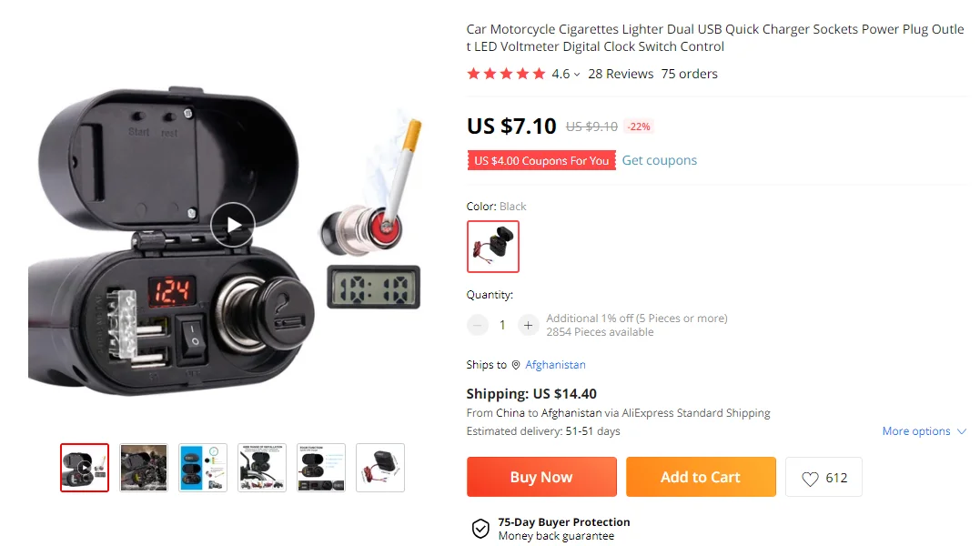Select the fifth four-function thumbnail

point(321,468)
